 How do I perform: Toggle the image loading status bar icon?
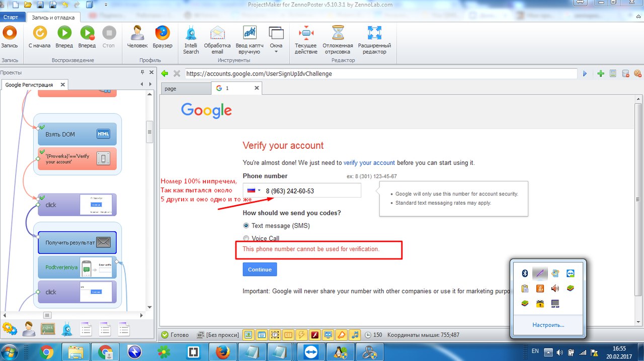[249, 335]
